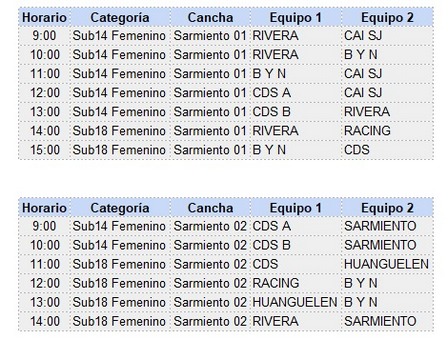Select the 9:00 cell in the Sarmiento 01 table
The image size is (448, 360).
[x=44, y=36]
